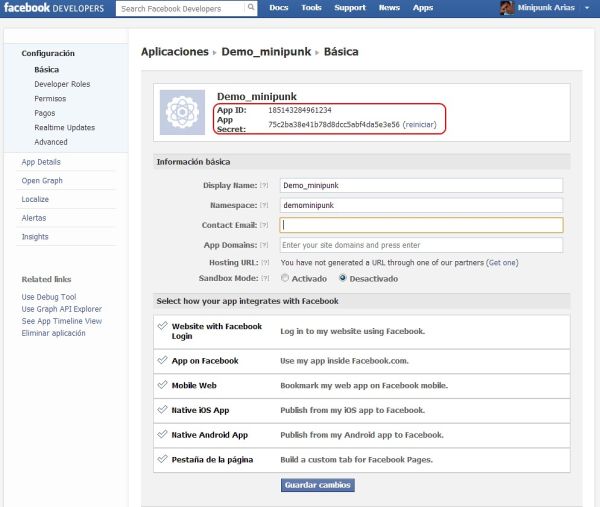The width and height of the screenshot is (600, 507).
Task: Select Activado for Sandbox Mode
Action: coord(285,278)
